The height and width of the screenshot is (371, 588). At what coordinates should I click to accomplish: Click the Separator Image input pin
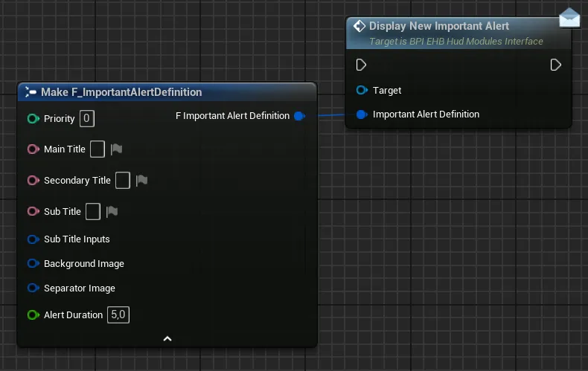coord(33,288)
